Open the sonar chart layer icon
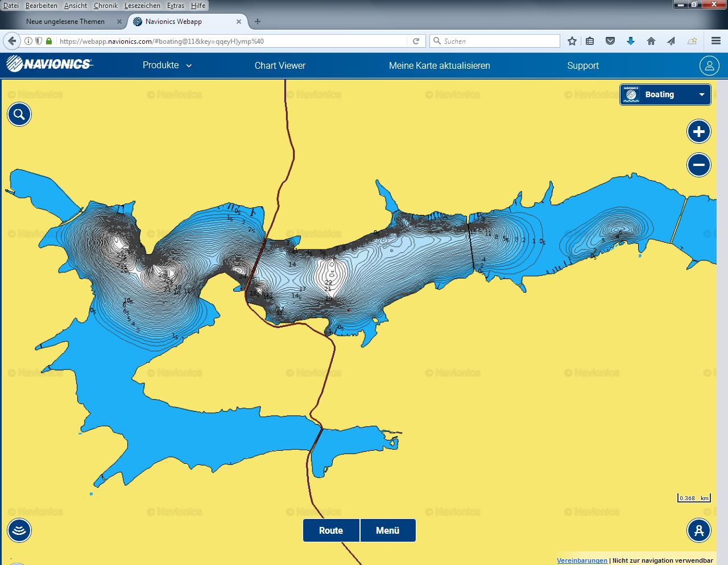728x565 pixels. (19, 530)
